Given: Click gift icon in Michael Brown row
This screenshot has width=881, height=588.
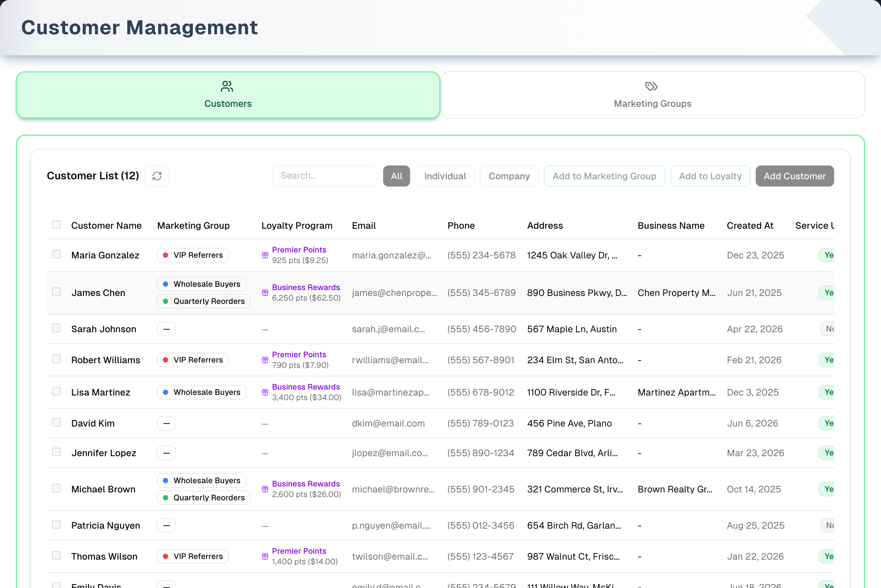Looking at the screenshot, I should (265, 489).
